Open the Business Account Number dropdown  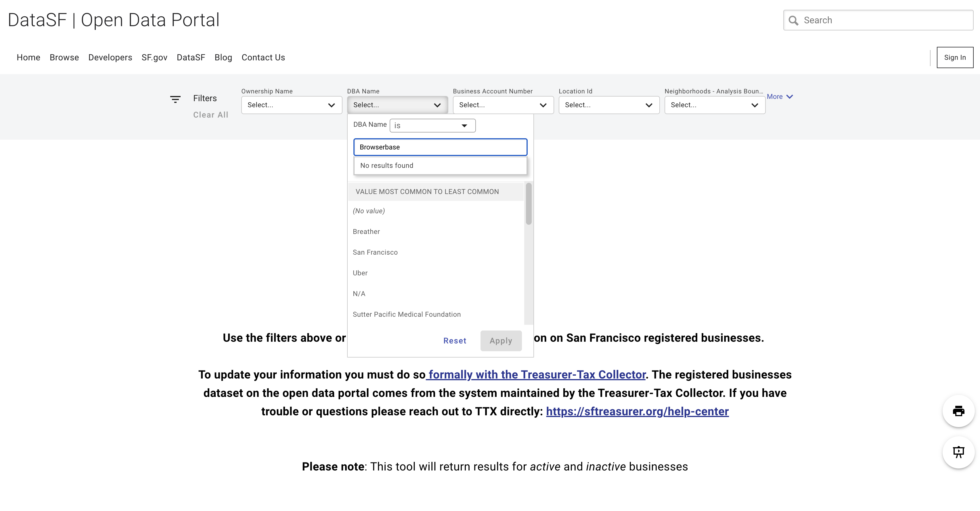tap(503, 105)
